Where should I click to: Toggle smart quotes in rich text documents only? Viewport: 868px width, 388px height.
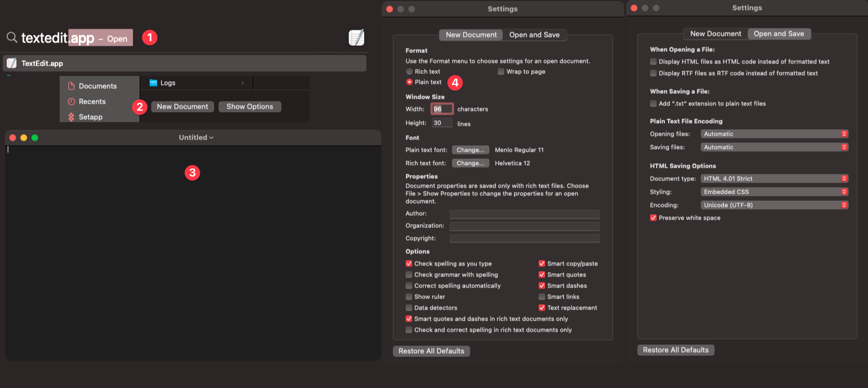(x=409, y=319)
